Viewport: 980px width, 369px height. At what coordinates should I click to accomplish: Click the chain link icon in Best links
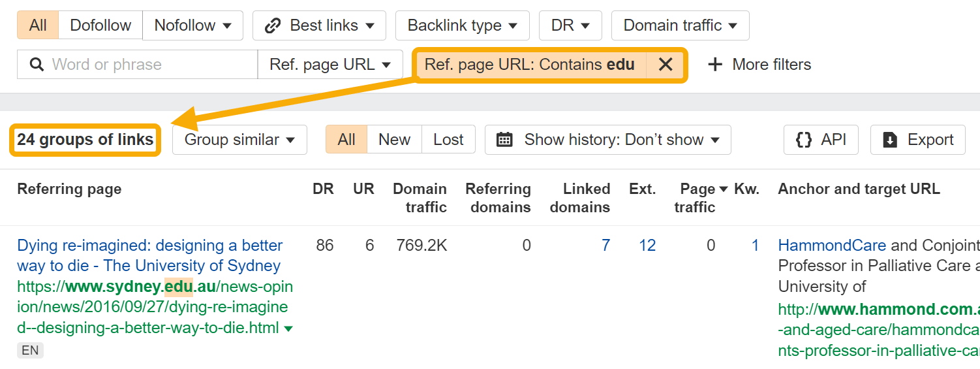pos(272,25)
